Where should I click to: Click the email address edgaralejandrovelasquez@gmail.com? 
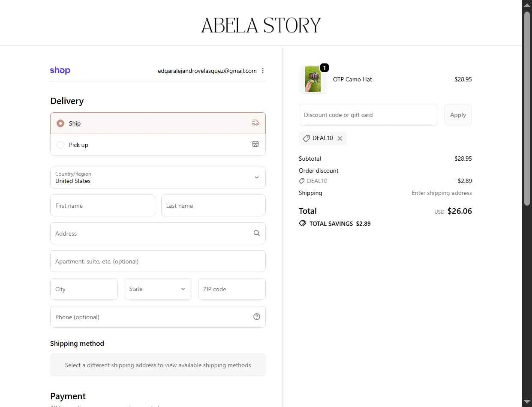(207, 71)
